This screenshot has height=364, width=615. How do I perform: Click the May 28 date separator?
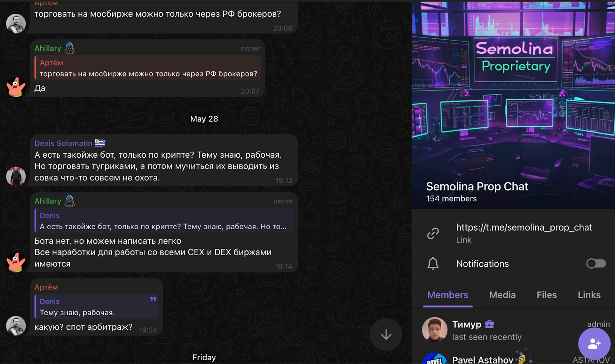pos(204,119)
